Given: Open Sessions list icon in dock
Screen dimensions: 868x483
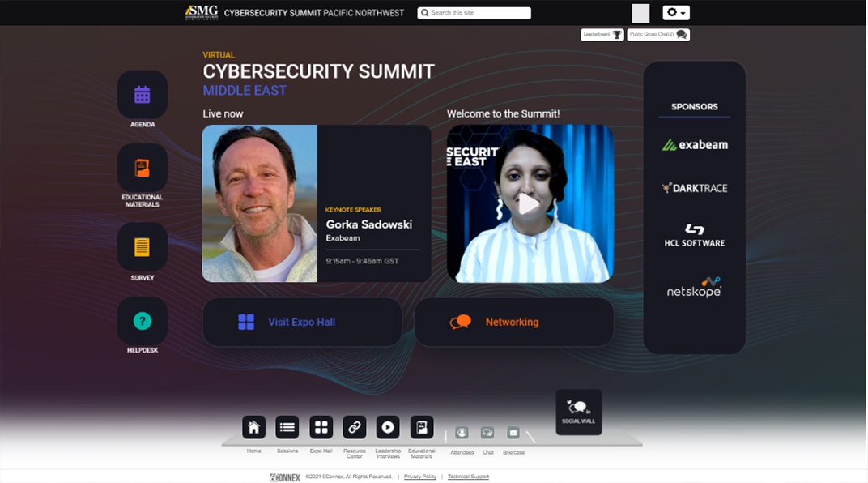Looking at the screenshot, I should 287,427.
